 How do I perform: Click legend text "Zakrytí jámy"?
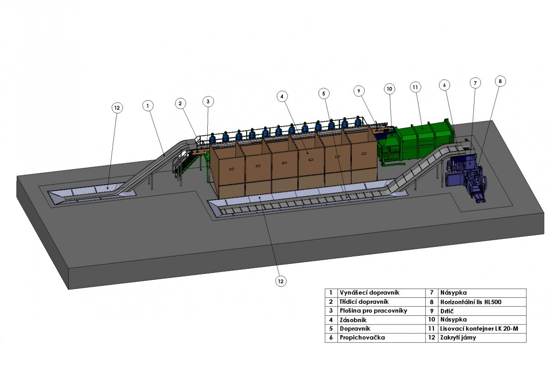pyautogui.click(x=458, y=338)
